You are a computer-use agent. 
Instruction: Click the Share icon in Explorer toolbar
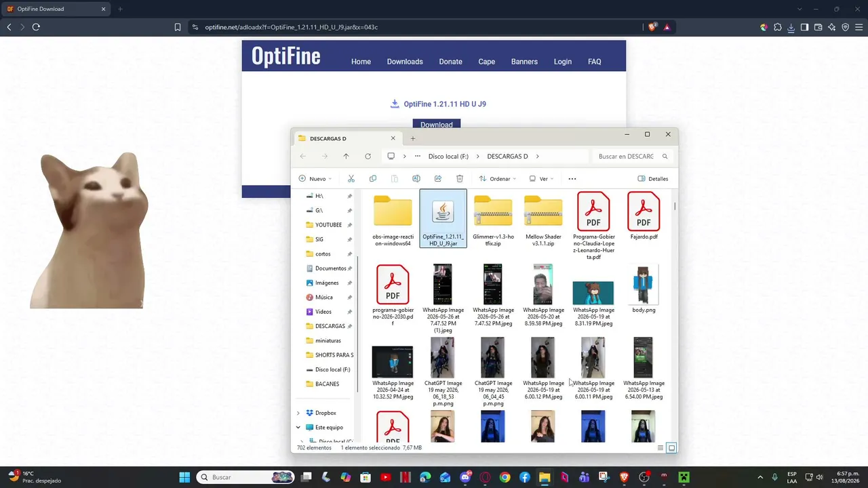tap(438, 179)
